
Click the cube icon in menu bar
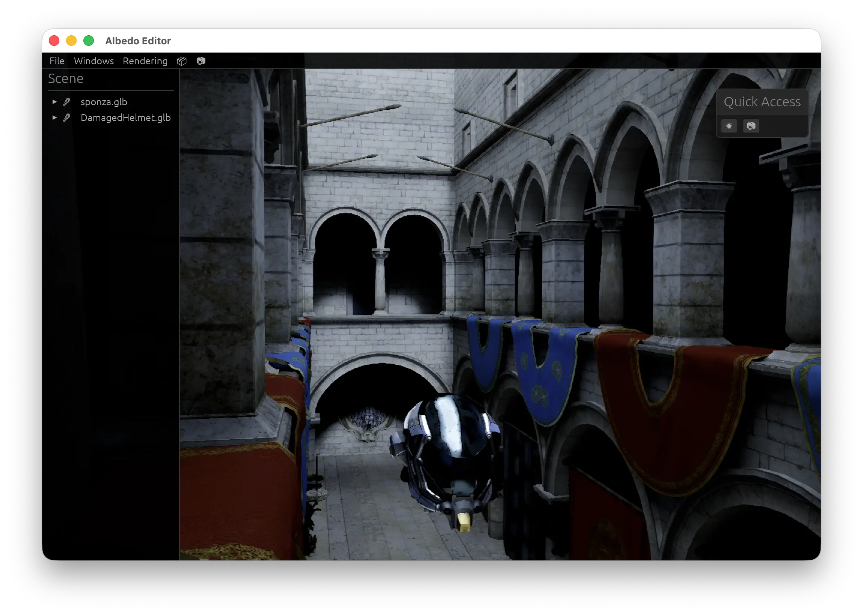point(182,61)
